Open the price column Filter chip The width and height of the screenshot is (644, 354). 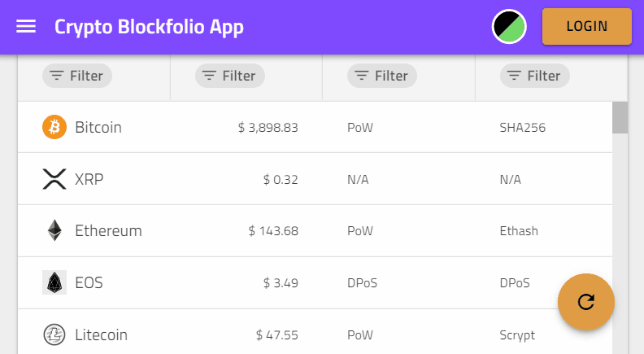click(x=230, y=76)
